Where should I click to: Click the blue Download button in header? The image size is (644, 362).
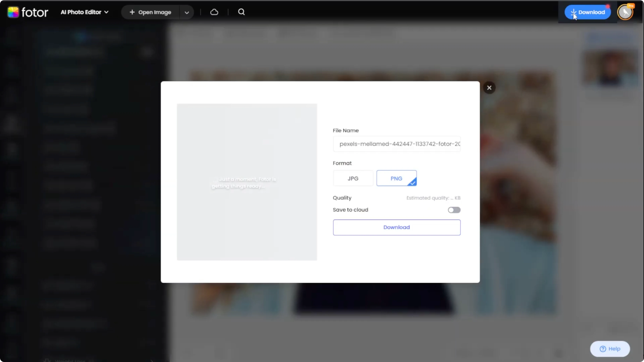point(587,12)
